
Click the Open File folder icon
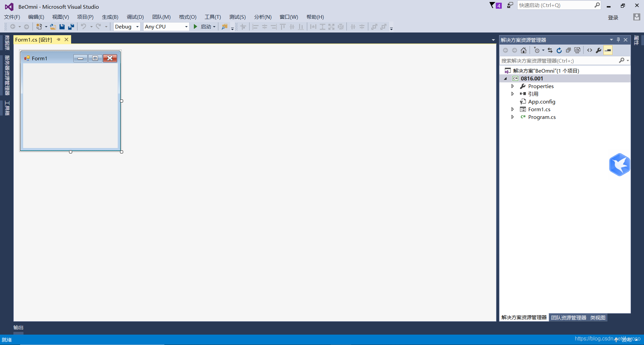tap(53, 27)
